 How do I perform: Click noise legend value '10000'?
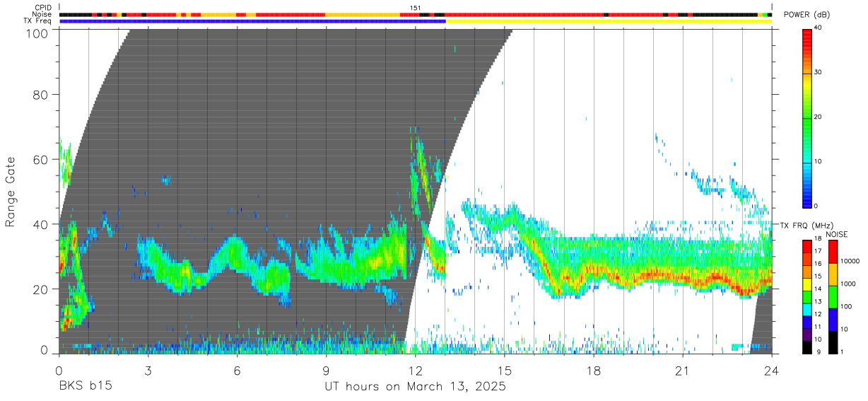pyautogui.click(x=849, y=261)
